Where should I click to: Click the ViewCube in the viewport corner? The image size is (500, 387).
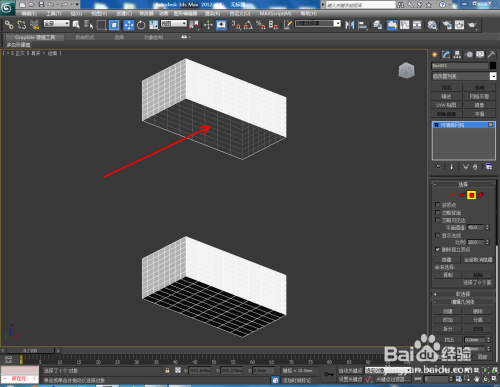coord(406,70)
